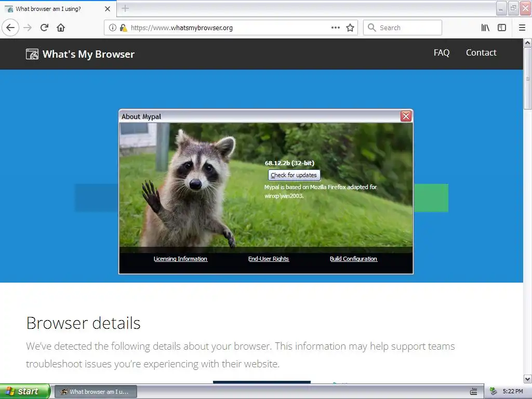Click the system tray network icon

(493, 392)
